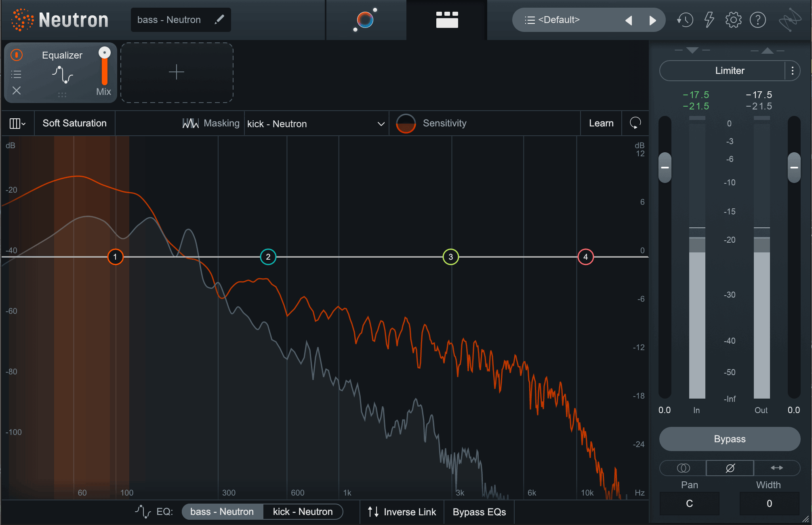Open the <Default> preset browser
The height and width of the screenshot is (525, 812).
point(559,20)
